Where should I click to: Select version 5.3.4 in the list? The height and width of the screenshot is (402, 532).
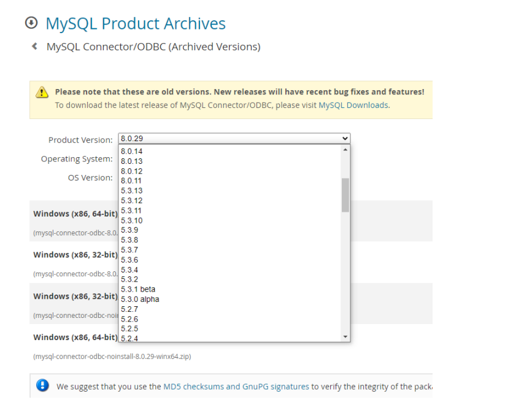(129, 270)
